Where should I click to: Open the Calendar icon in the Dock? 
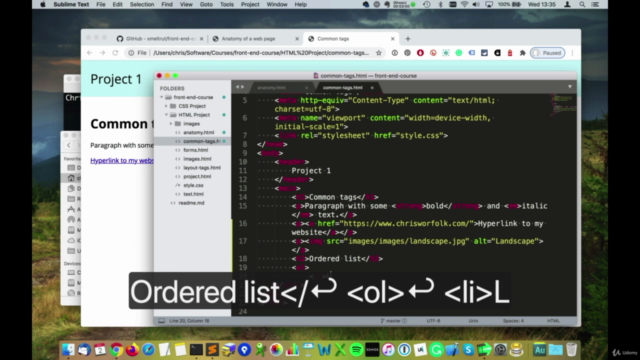[x=100, y=350]
